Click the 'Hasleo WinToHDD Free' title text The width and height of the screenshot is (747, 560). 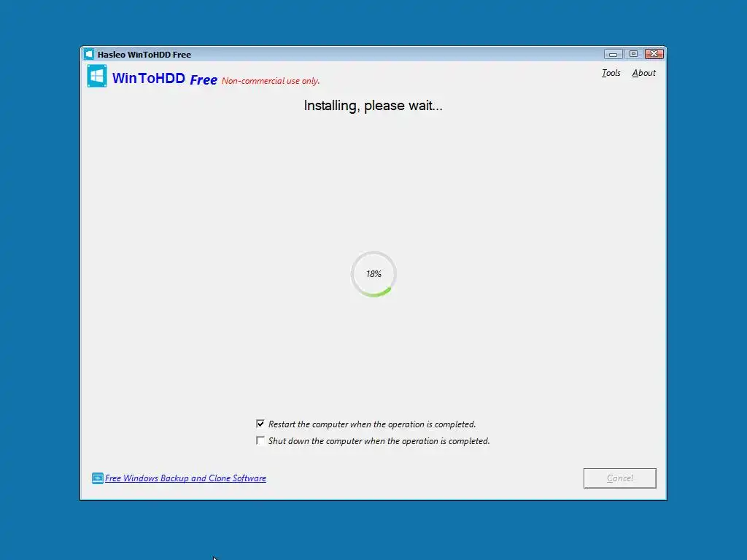coord(144,55)
